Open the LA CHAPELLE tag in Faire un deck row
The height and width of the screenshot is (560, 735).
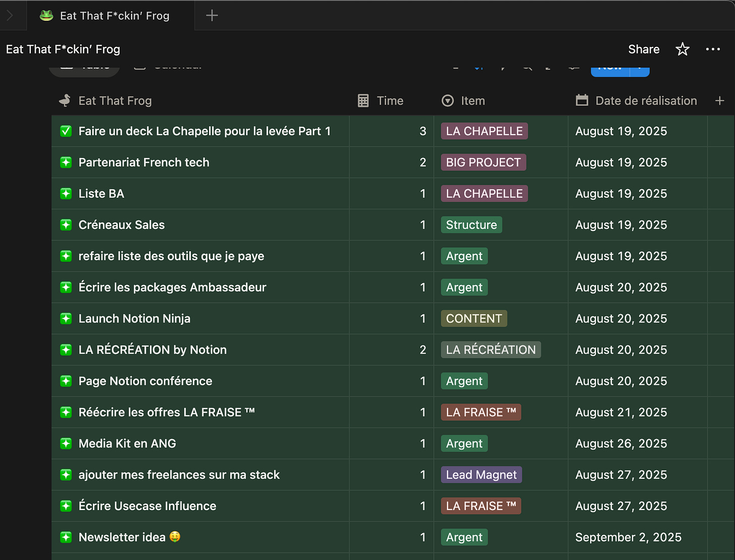coord(484,131)
